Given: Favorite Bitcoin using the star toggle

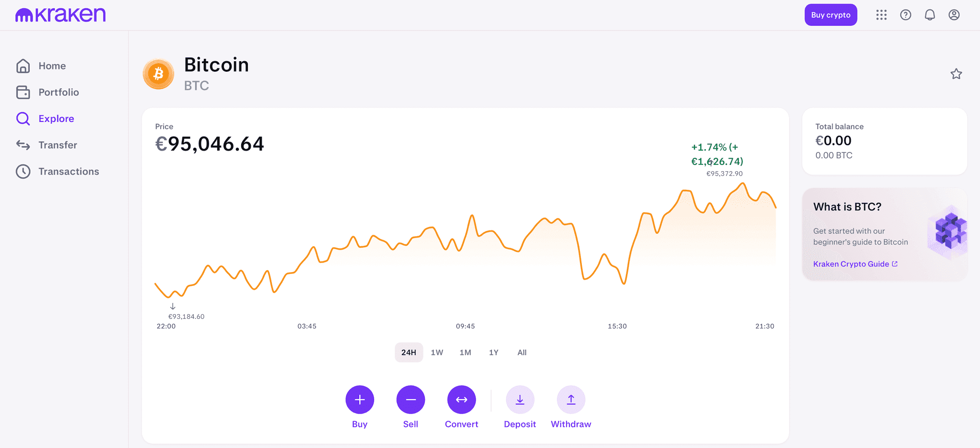Looking at the screenshot, I should 956,74.
